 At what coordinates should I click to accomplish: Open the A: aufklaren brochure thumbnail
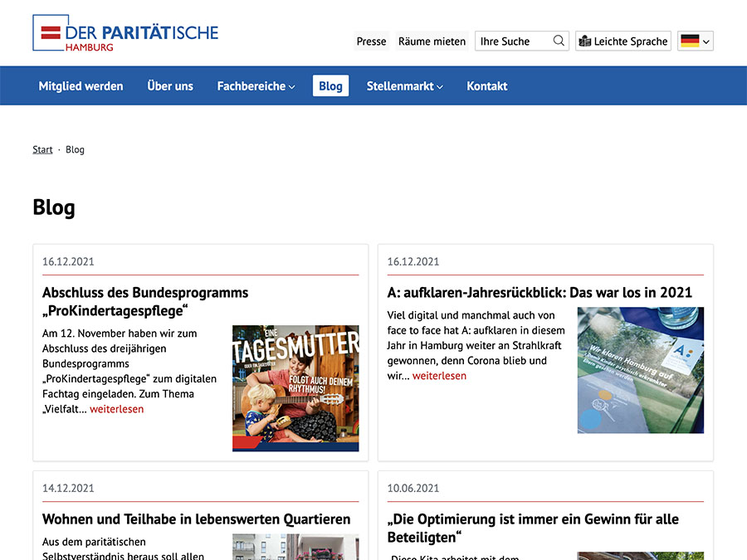tap(640, 370)
